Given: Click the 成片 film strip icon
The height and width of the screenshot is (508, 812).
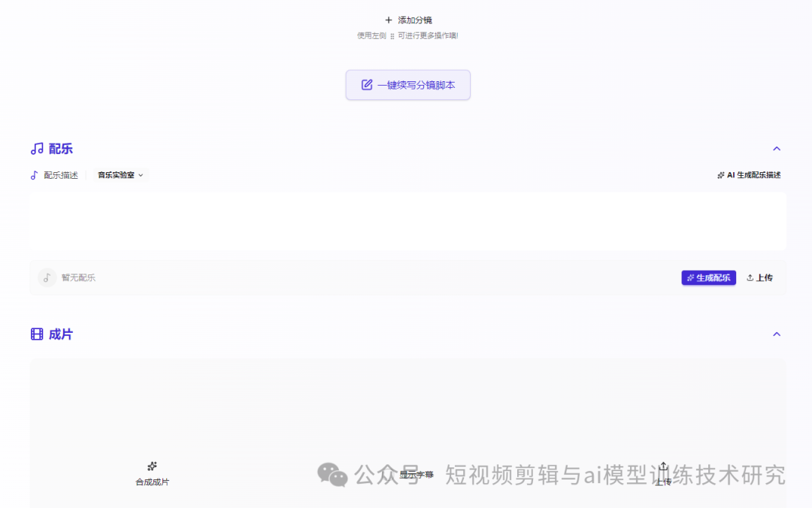Looking at the screenshot, I should tap(36, 334).
